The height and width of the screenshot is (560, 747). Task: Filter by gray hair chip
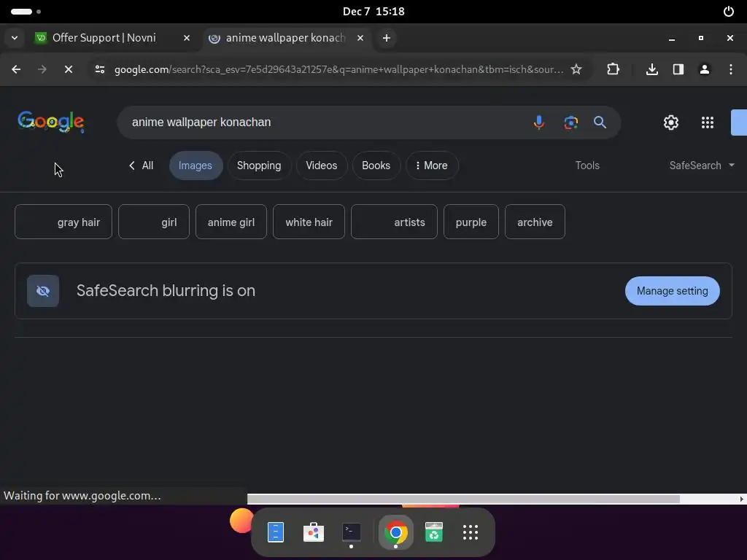(63, 222)
